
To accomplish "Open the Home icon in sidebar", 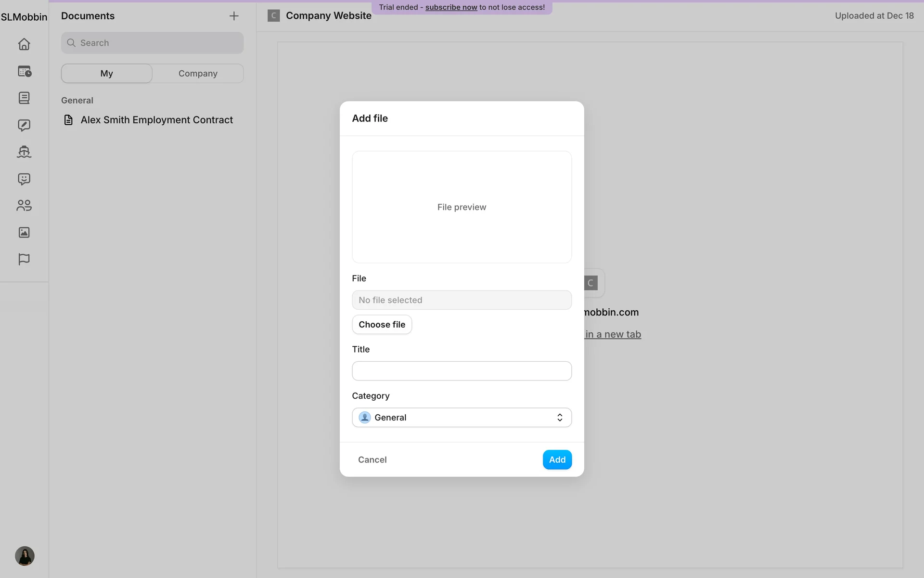I will [x=24, y=44].
